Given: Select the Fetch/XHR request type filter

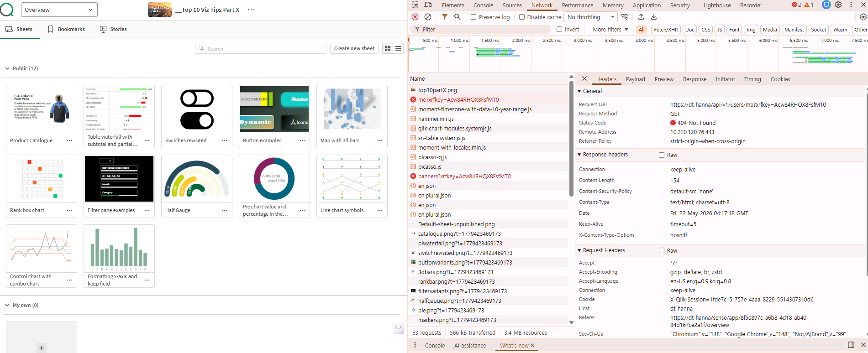Looking at the screenshot, I should click(x=666, y=30).
